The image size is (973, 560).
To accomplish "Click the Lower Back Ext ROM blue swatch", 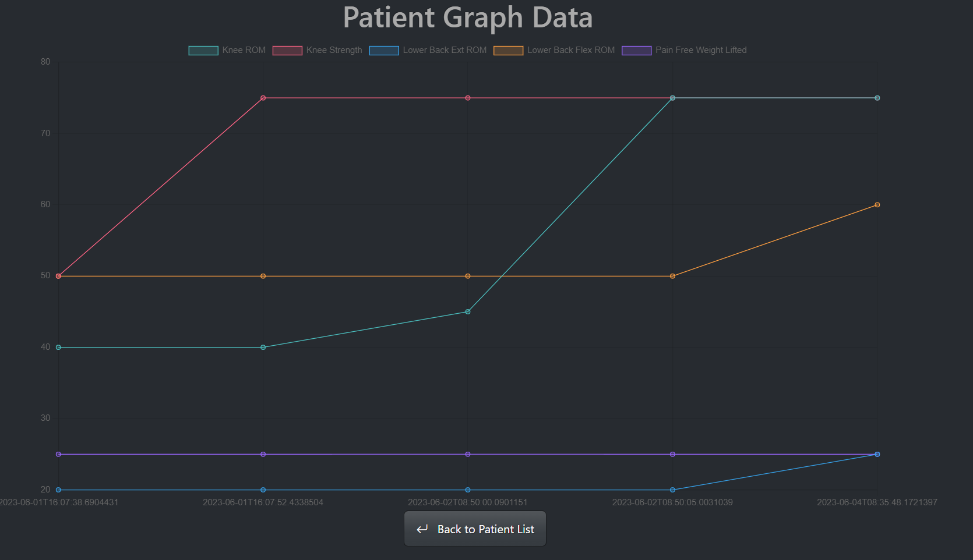I will [x=384, y=51].
